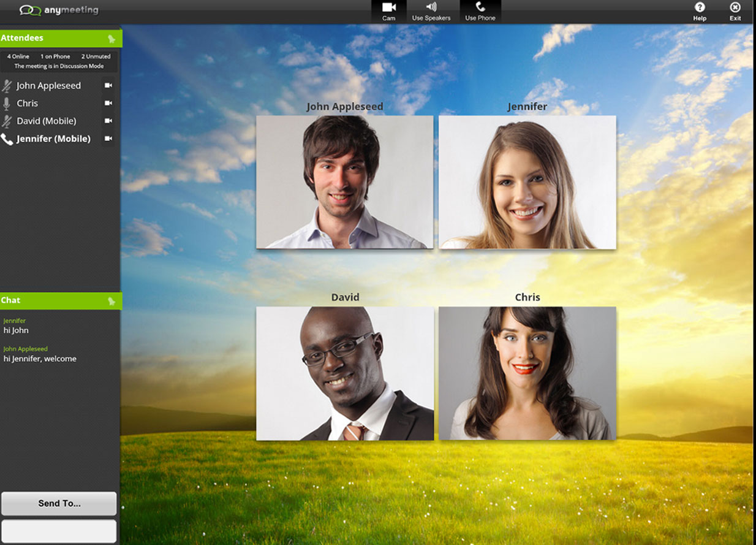Click the Attendees panel header
The width and height of the screenshot is (756, 545).
[x=61, y=38]
